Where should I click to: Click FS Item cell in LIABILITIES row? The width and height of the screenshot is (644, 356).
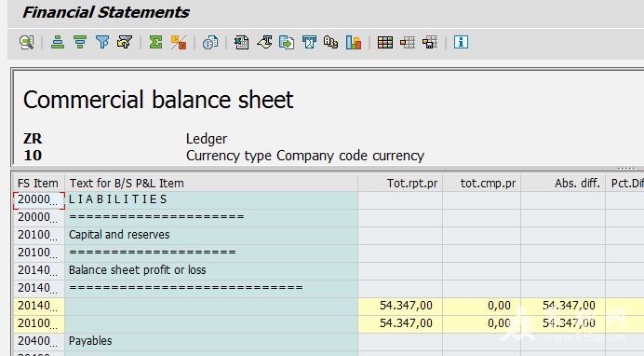pyautogui.click(x=38, y=199)
